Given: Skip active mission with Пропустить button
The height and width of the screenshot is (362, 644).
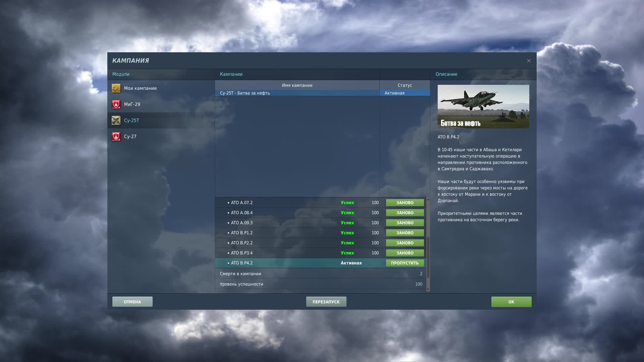Looking at the screenshot, I should coord(405,263).
